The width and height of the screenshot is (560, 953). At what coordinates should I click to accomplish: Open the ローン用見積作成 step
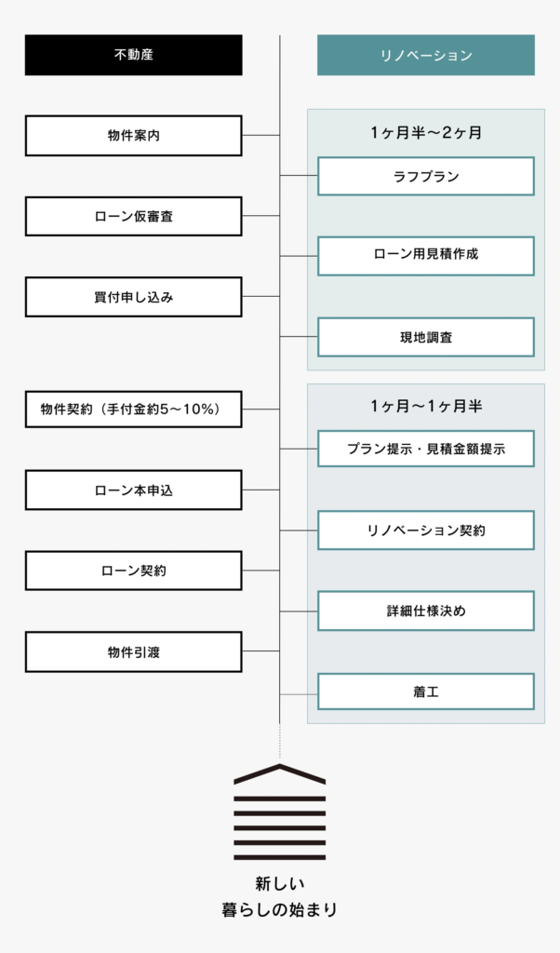pyautogui.click(x=426, y=256)
